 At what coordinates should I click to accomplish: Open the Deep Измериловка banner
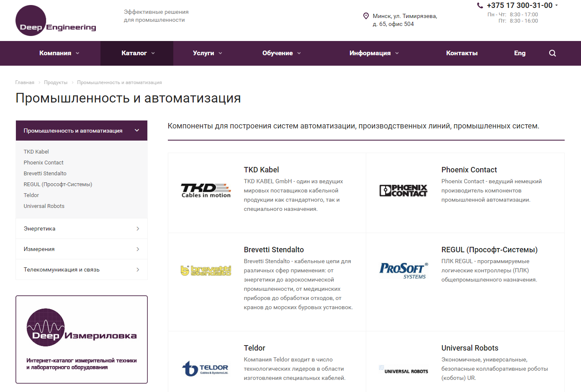tap(82, 339)
